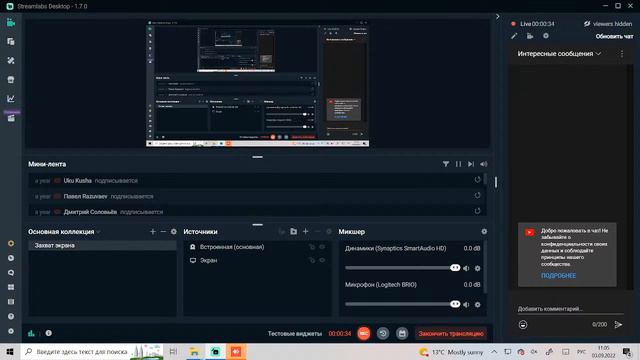The image size is (640, 360).
Task: Click Обновить чат to refresh chat
Action: coord(614,36)
